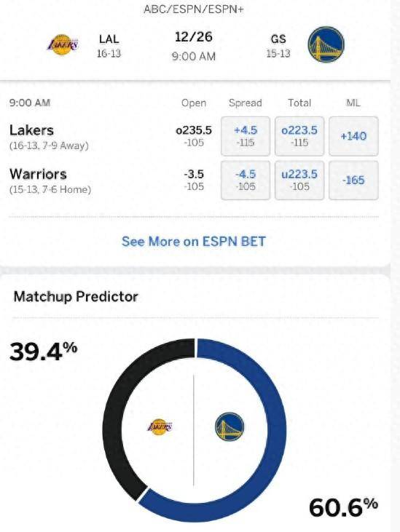The image size is (400, 532).
Task: Tap the 60.6% Warriors win percentage
Action: pos(343,508)
